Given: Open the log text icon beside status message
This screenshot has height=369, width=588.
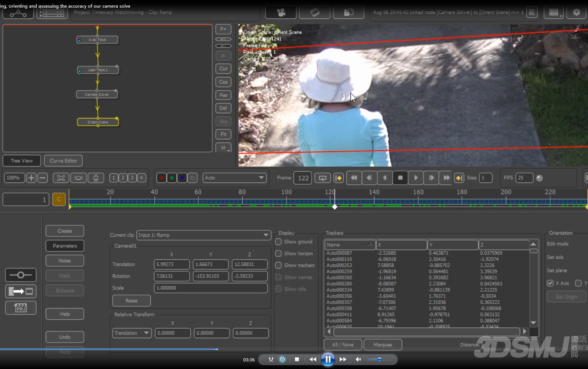Looking at the screenshot, I should point(532,12).
